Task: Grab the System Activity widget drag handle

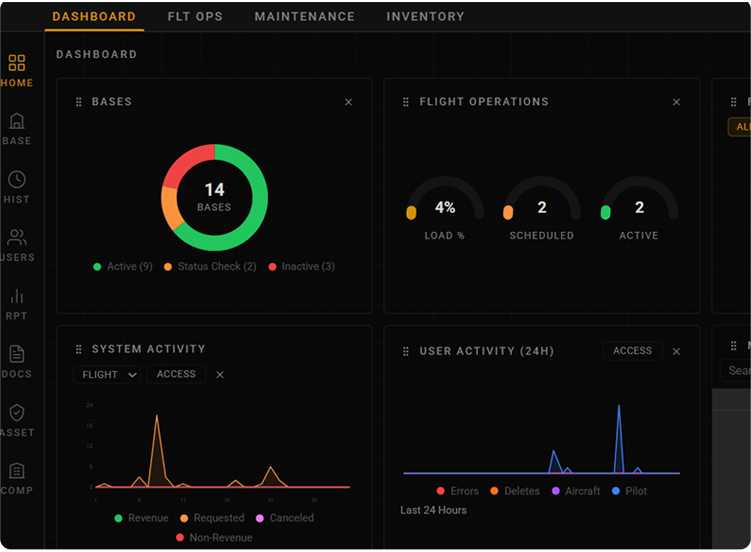Action: point(79,349)
